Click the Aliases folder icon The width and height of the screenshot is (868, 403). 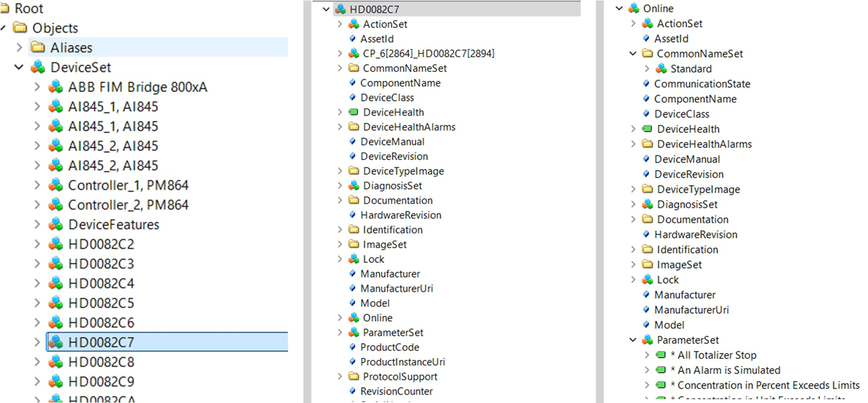(x=38, y=48)
